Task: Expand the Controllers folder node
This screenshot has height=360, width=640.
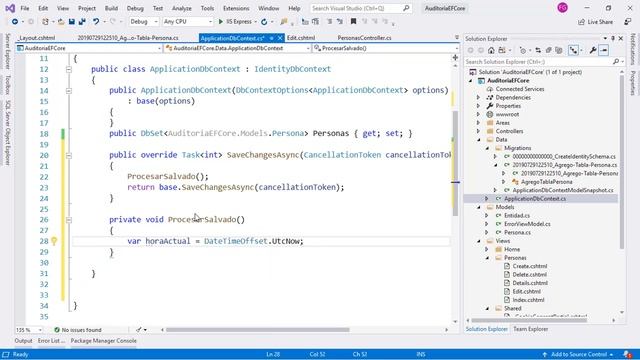Action: [x=478, y=131]
